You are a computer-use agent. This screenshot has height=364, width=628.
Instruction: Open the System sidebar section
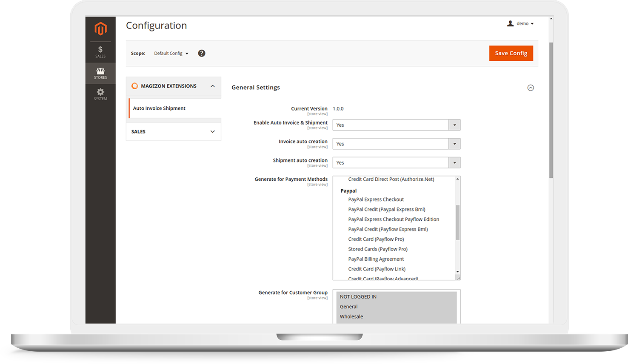pyautogui.click(x=100, y=94)
